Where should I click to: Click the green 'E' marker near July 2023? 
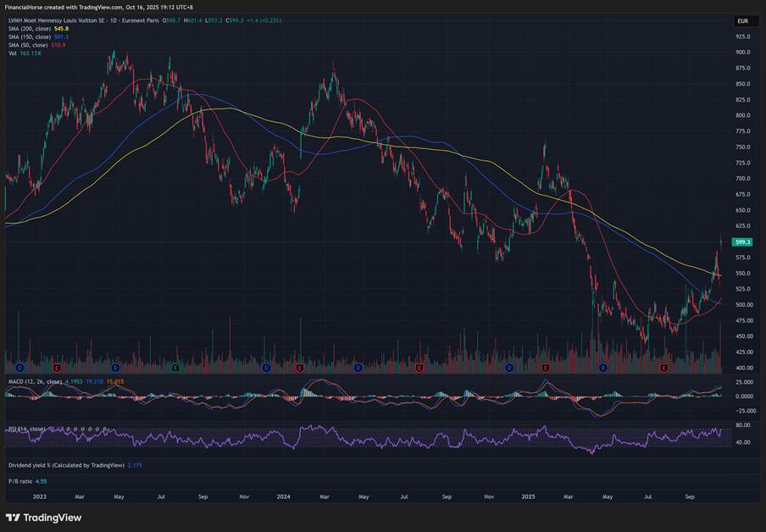coord(175,369)
